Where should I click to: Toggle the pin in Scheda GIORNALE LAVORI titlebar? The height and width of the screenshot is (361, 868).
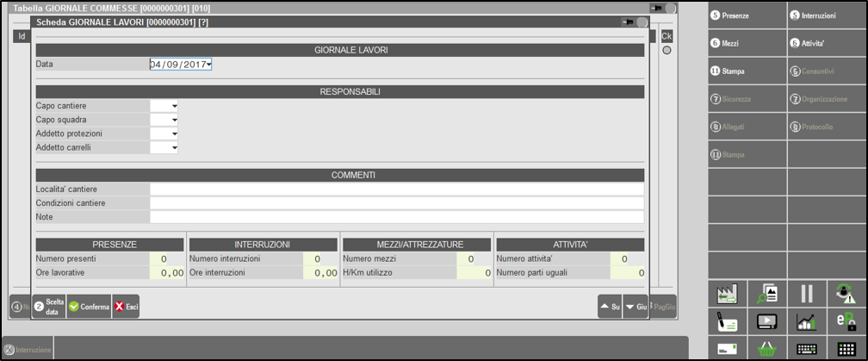[x=628, y=22]
